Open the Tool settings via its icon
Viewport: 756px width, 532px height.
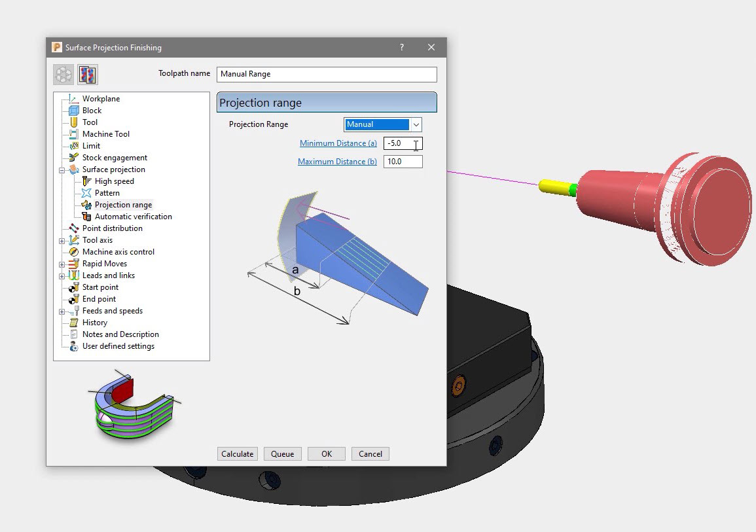(72, 122)
